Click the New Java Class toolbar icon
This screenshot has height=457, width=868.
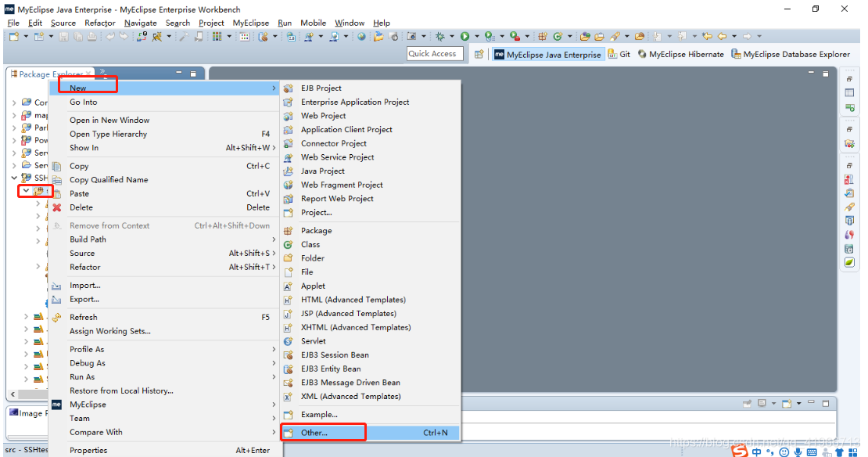(558, 37)
